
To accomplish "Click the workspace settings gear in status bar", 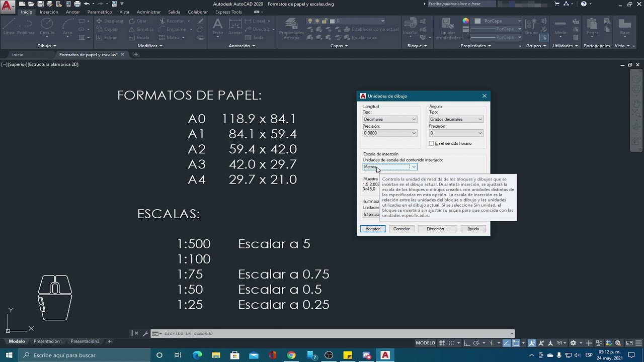I will 573,343.
